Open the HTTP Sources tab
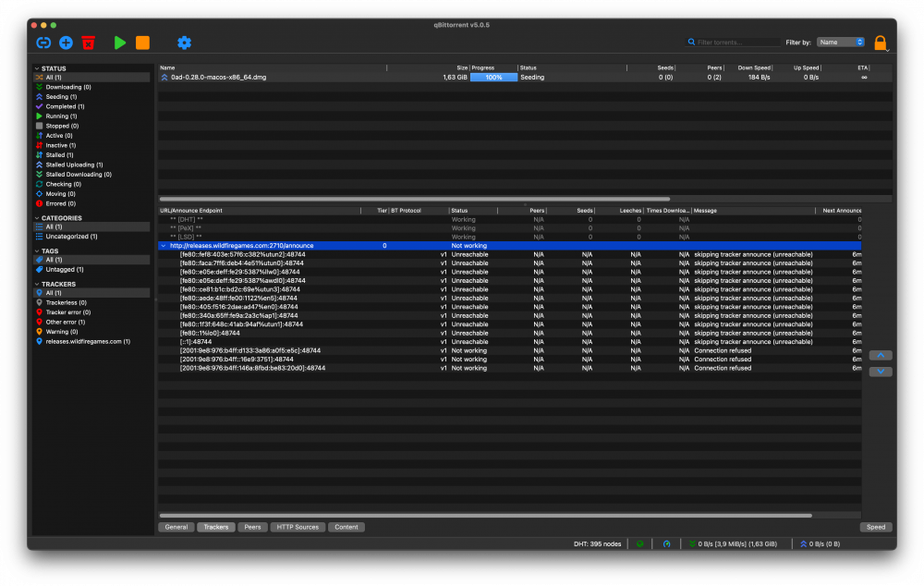 [297, 527]
